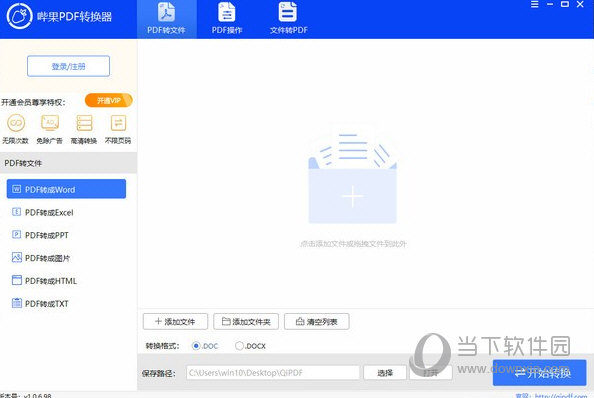Select PDF转成PPT in sidebar
Viewport: 594px width, 398px height.
coord(66,235)
